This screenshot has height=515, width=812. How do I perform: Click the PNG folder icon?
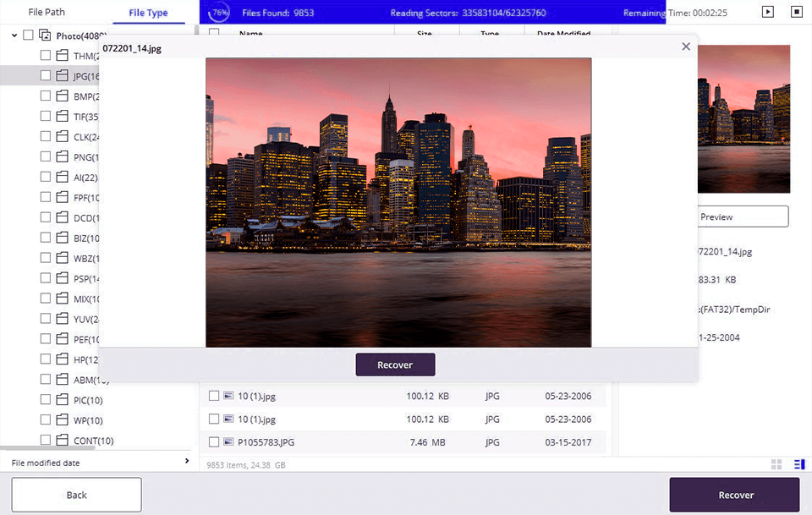[62, 157]
